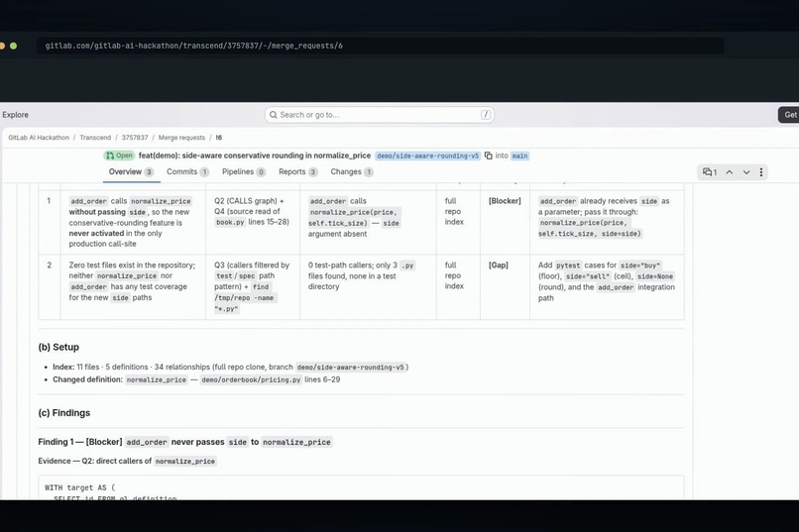Click the WITH target AS code line
Viewport: 799px width, 532px height.
click(80, 487)
